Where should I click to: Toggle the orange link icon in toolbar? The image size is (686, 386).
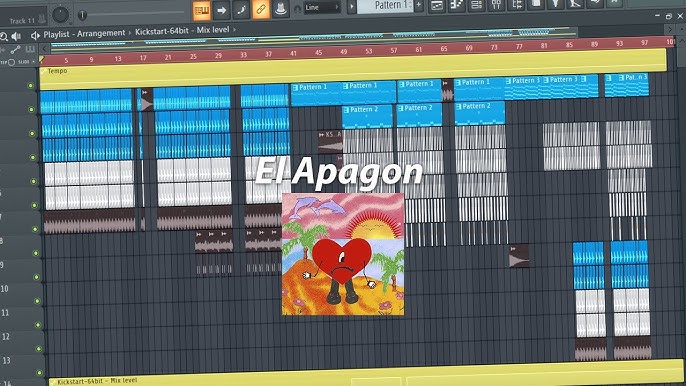pos(261,9)
